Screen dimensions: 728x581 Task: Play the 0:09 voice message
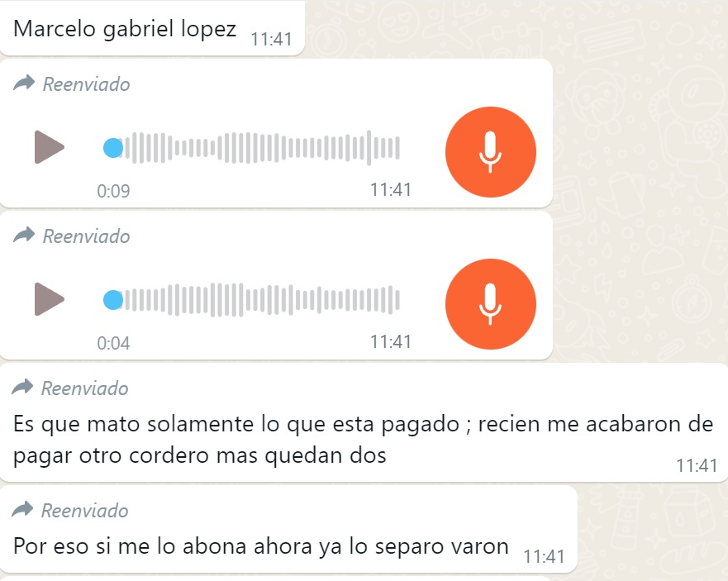(50, 147)
